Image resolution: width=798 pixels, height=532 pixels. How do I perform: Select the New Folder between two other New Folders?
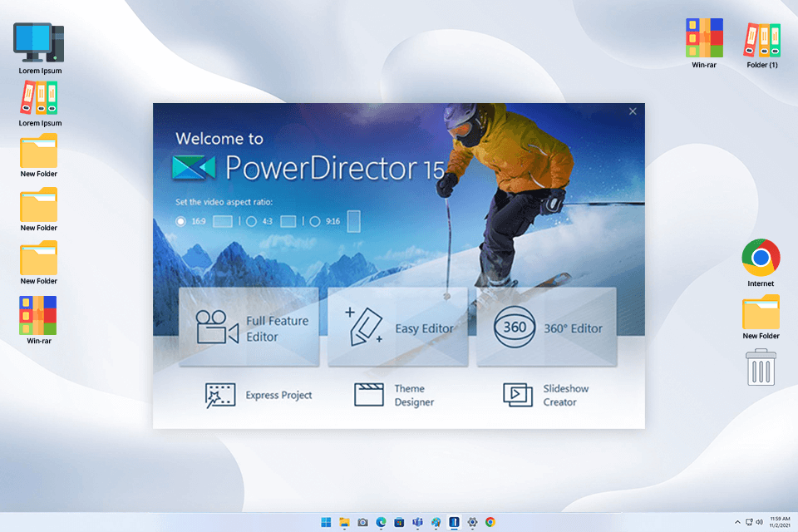point(39,209)
